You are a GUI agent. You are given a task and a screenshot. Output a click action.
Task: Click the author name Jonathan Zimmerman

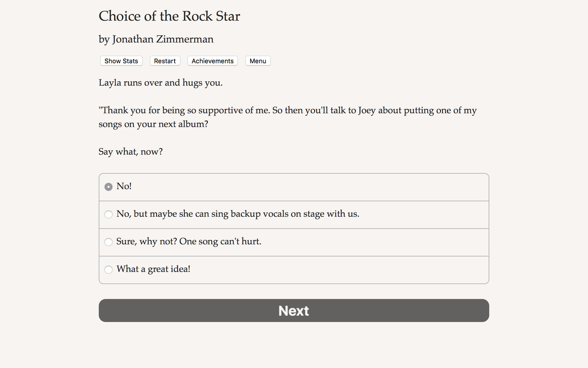coord(156,39)
